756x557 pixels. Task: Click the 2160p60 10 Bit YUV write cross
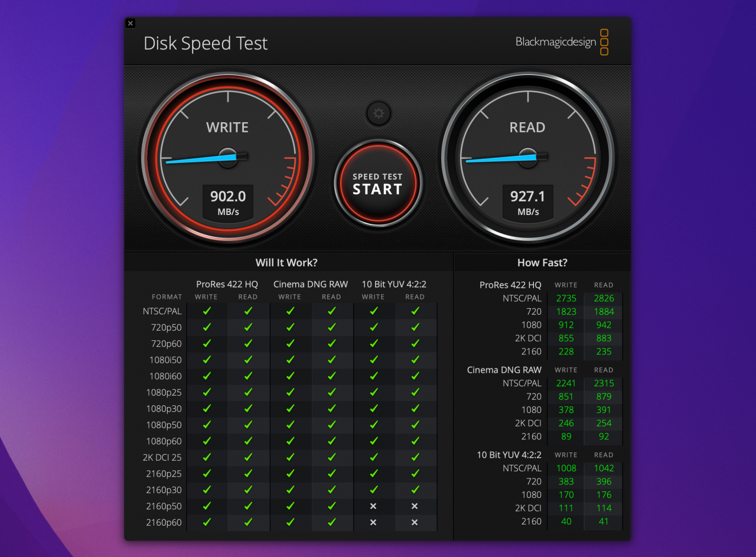(373, 522)
